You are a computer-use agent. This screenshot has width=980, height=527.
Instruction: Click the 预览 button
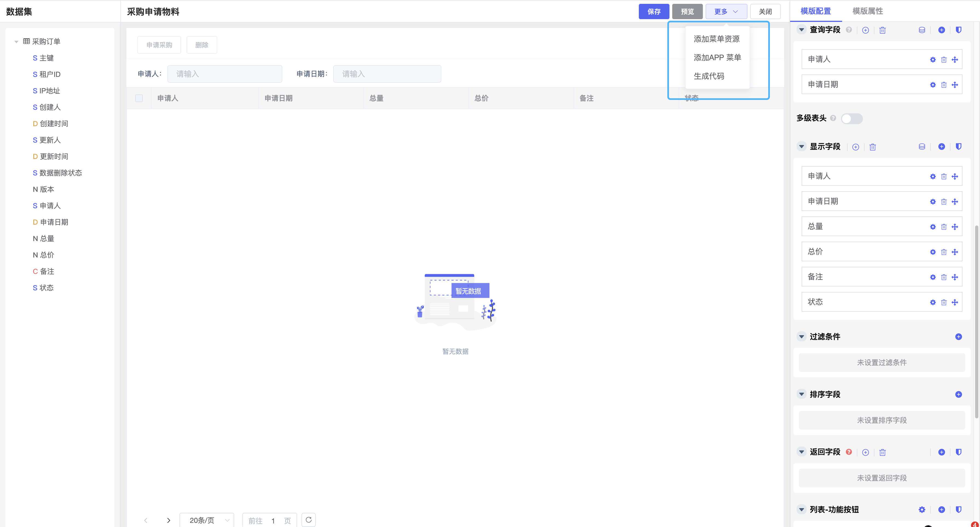point(687,11)
